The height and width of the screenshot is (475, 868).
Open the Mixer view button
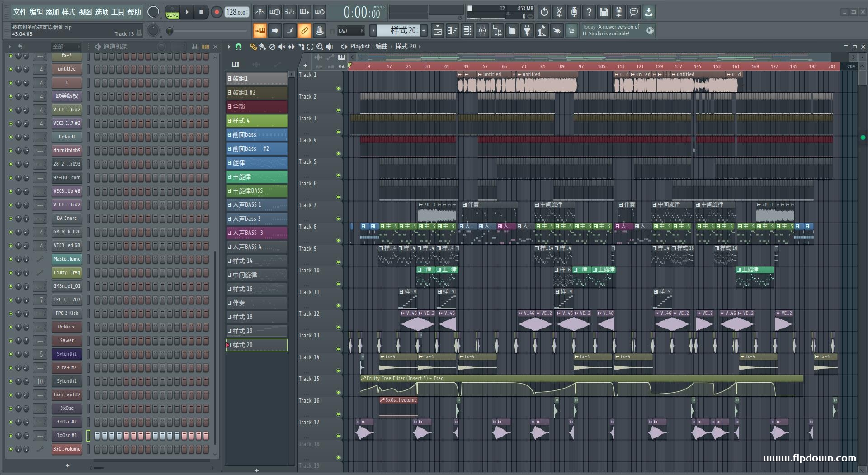(482, 31)
